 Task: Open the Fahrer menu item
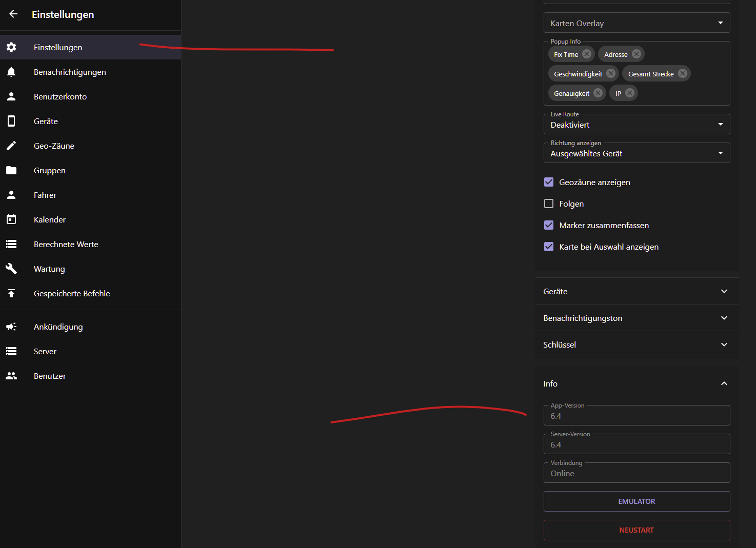point(90,195)
